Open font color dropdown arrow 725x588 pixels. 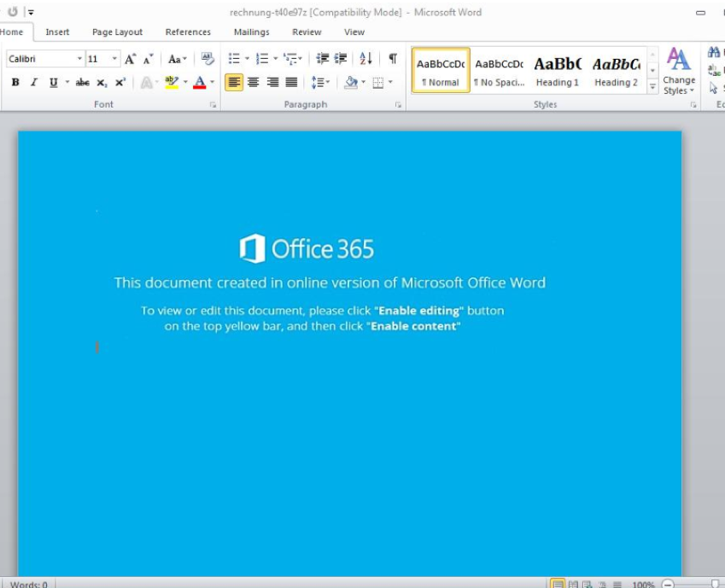[x=213, y=82]
